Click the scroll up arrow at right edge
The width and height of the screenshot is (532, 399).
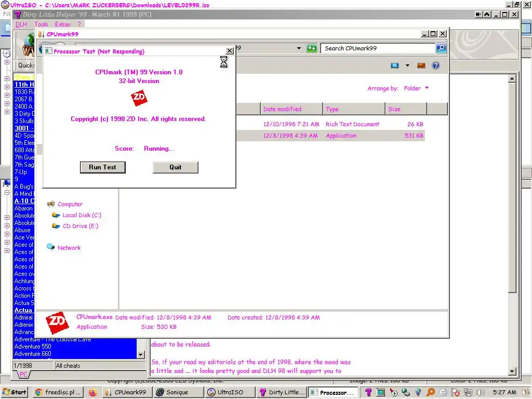(x=512, y=79)
